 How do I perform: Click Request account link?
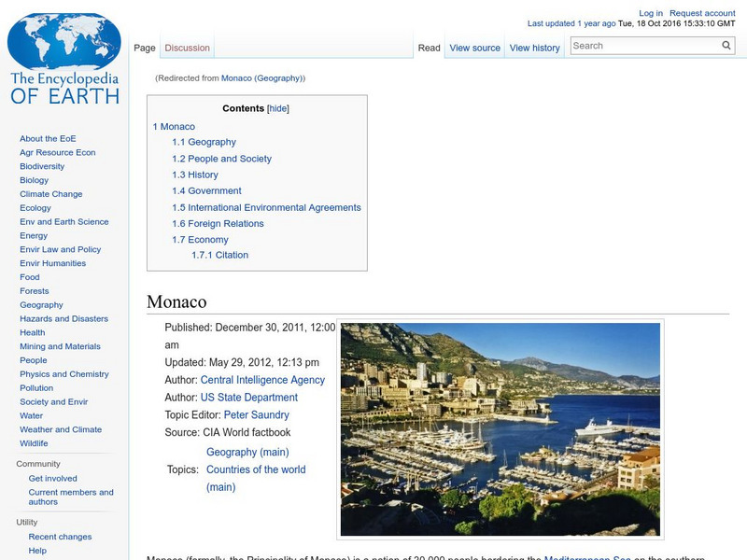click(x=702, y=13)
